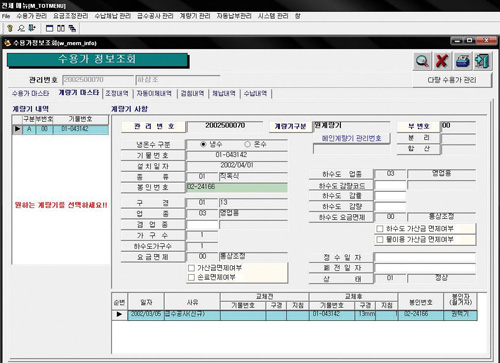Click the close-form door icon beside printer

(483, 61)
